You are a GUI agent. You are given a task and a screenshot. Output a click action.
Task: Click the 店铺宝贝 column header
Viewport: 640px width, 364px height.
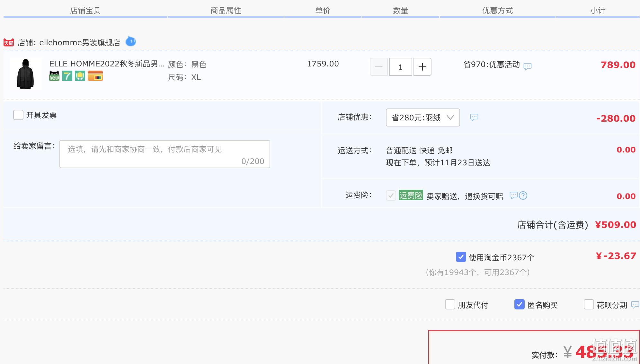coord(85,11)
